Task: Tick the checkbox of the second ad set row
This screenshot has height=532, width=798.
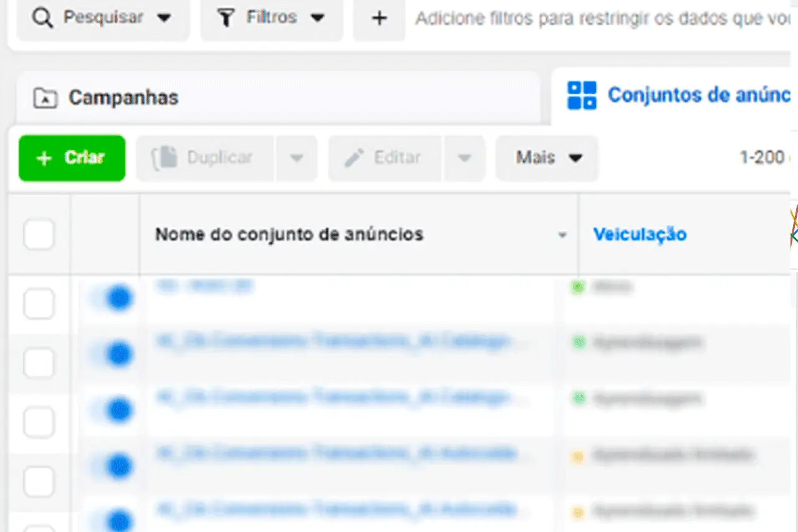Action: tap(39, 363)
